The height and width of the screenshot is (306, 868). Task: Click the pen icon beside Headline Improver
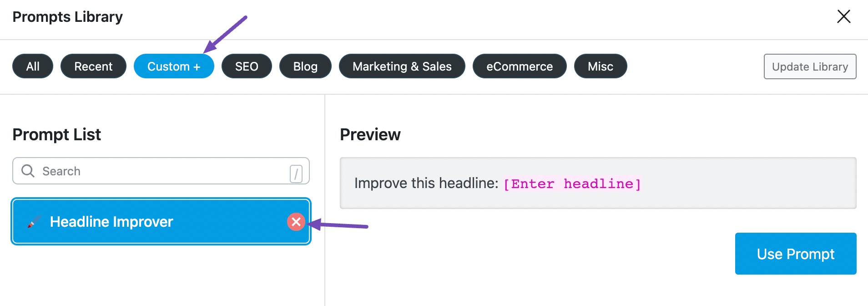pyautogui.click(x=34, y=222)
